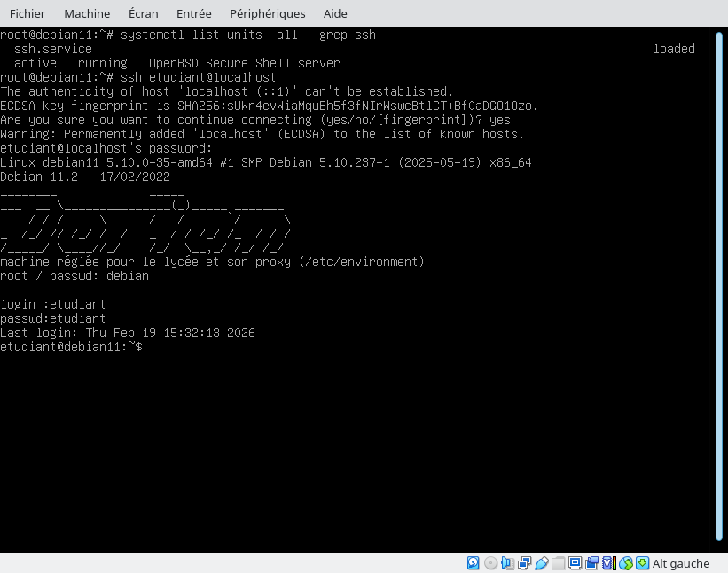Click the hard disk activity icon
This screenshot has height=573, width=728.
[474, 563]
